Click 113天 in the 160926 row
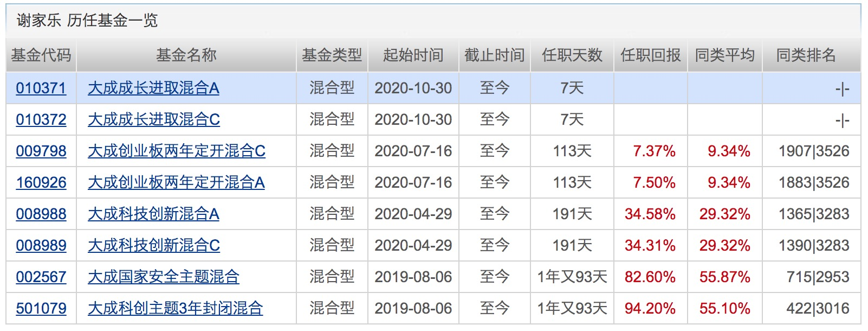This screenshot has height=331, width=868. coord(572,183)
